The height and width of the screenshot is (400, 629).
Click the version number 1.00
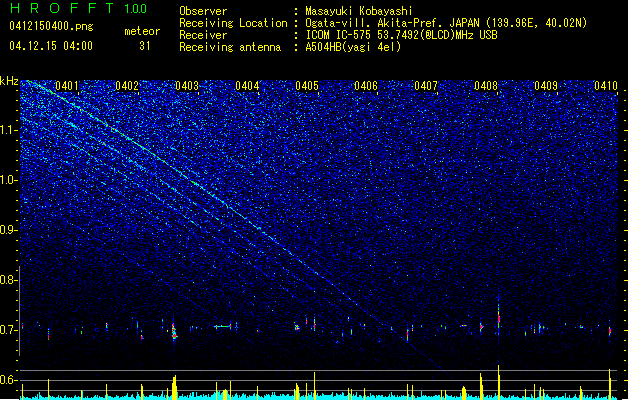(x=136, y=8)
